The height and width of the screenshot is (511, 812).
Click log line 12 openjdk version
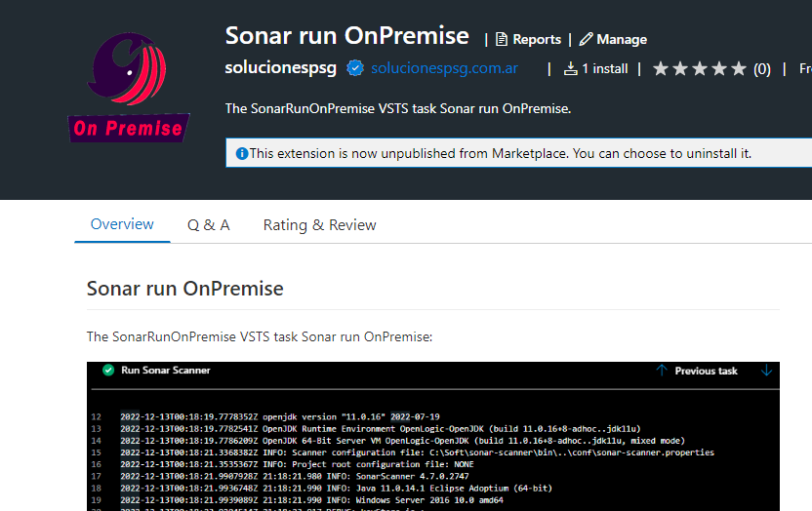pos(280,416)
